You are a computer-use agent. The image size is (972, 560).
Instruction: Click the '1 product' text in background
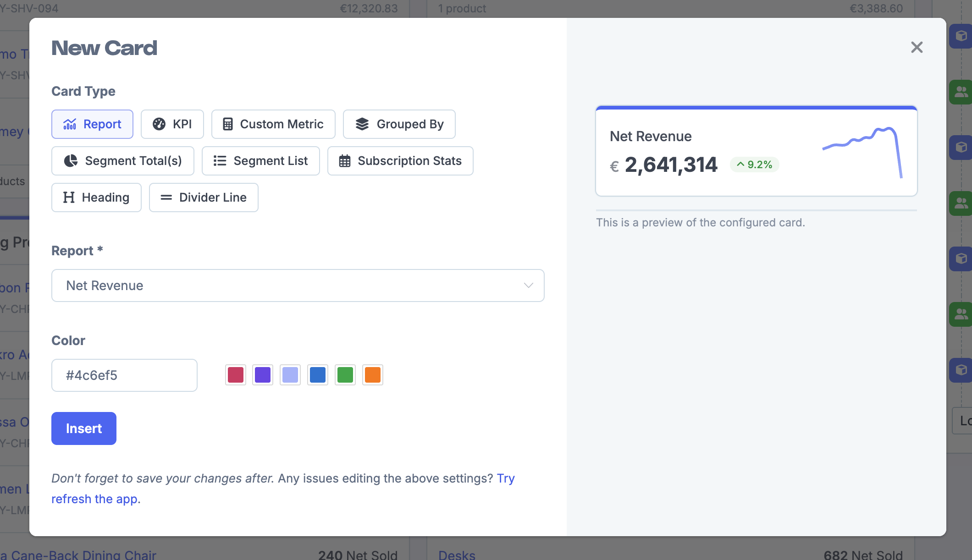[x=462, y=8]
